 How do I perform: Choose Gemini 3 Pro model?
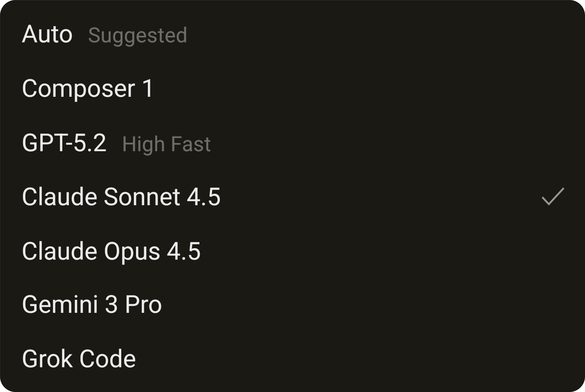(92, 305)
